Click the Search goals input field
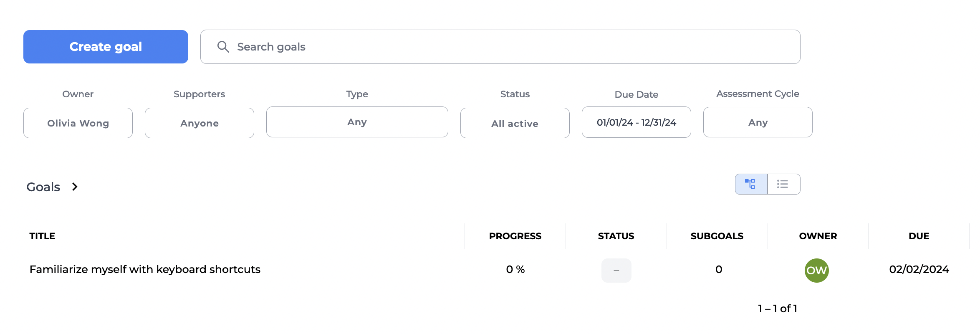The width and height of the screenshot is (980, 334). click(501, 47)
